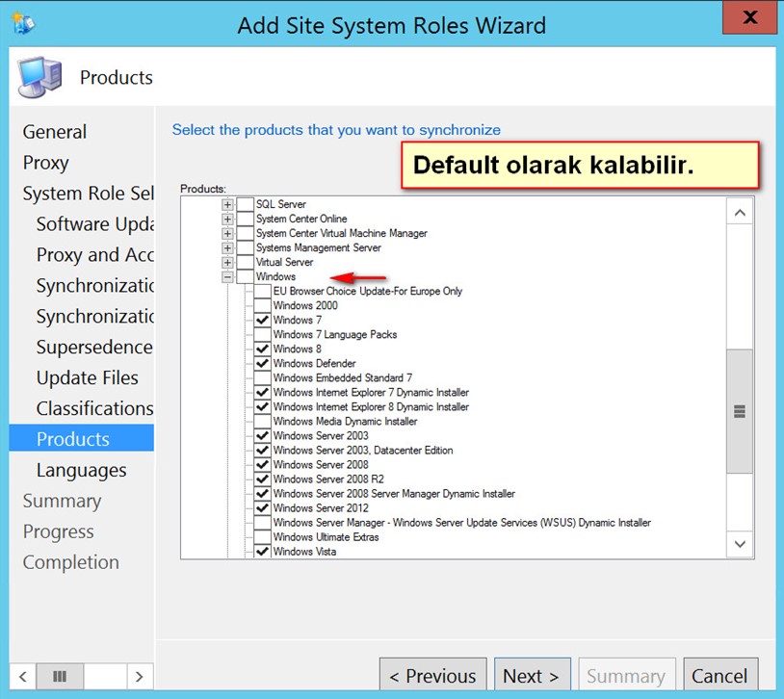Open Proxy and Account settings step
The image size is (784, 699).
pos(95,255)
